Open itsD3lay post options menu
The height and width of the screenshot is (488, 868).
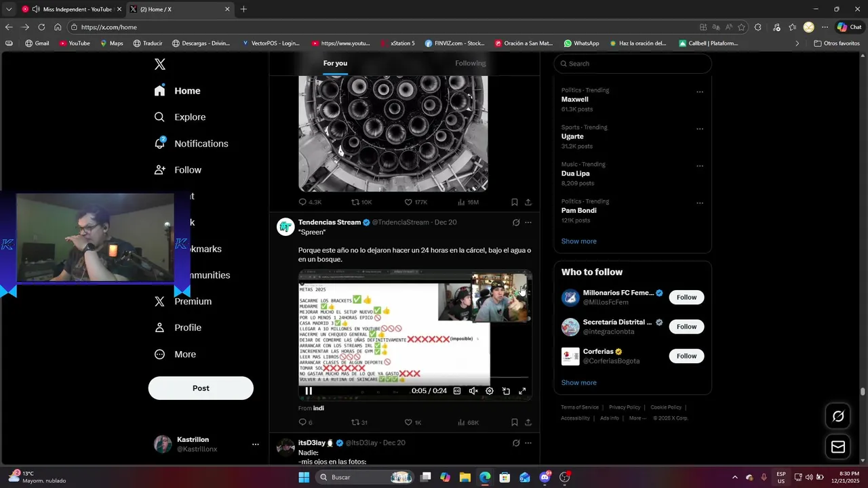point(528,443)
